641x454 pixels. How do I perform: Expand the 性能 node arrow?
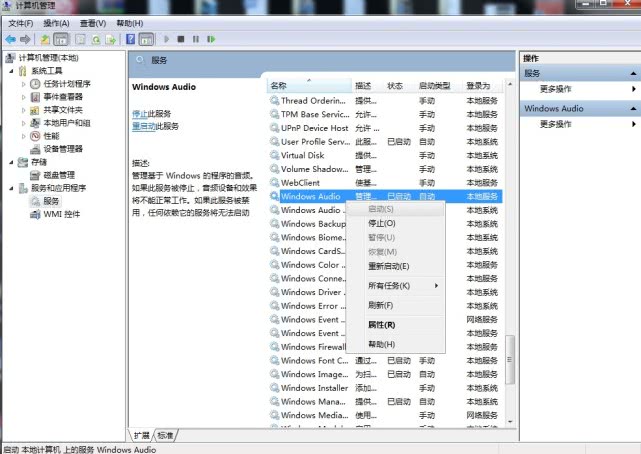[23, 136]
